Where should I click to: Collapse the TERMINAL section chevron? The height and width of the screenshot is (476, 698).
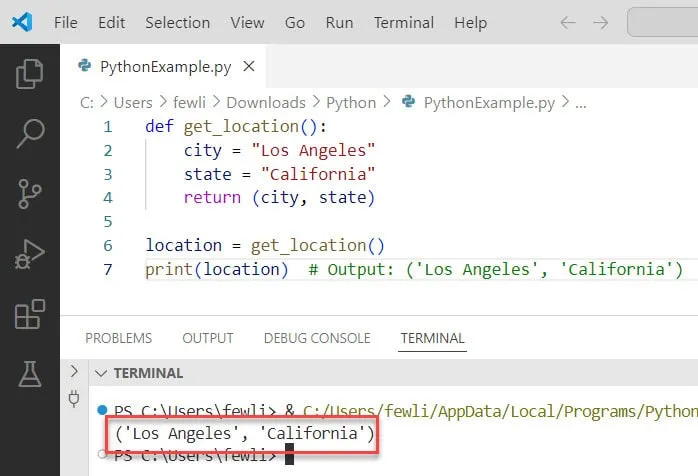tap(99, 373)
